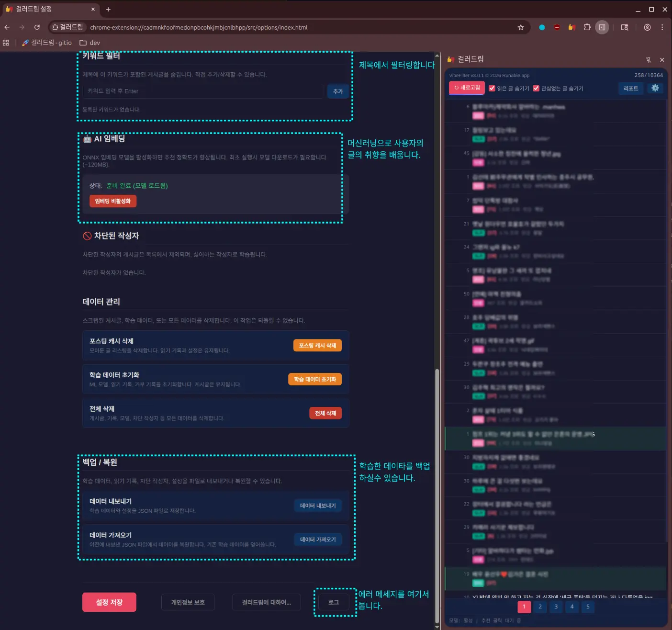Click the red shield extension icon
Image resolution: width=672 pixels, height=630 pixels.
(x=557, y=27)
